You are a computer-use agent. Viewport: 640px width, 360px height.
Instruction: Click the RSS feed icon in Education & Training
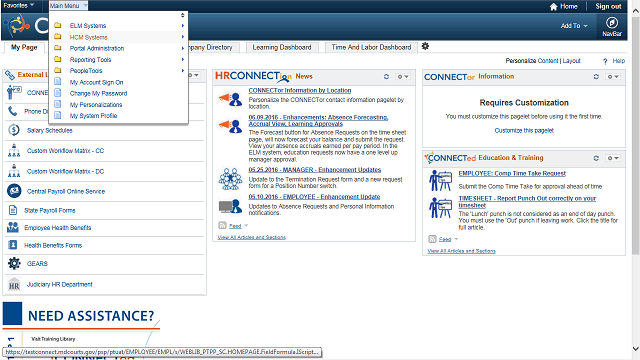pyautogui.click(x=432, y=239)
